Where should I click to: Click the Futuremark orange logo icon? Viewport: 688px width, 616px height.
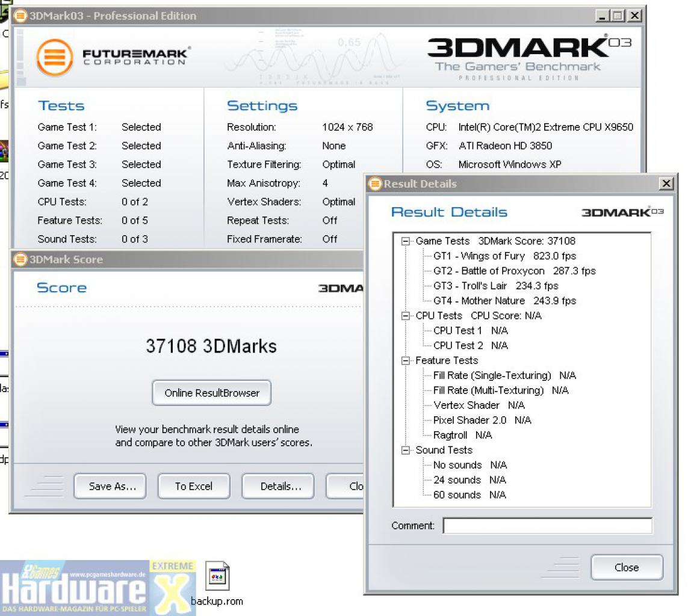point(55,57)
